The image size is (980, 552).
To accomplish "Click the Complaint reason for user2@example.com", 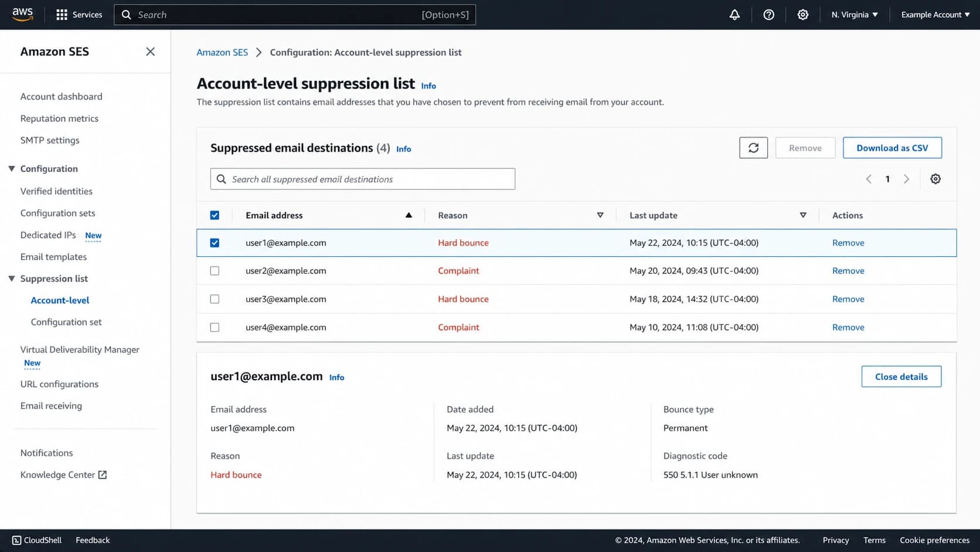I will coord(458,271).
